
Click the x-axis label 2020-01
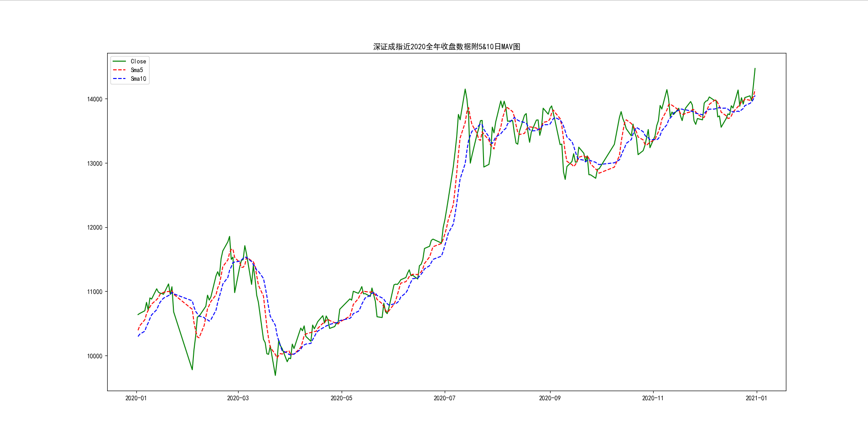(136, 398)
